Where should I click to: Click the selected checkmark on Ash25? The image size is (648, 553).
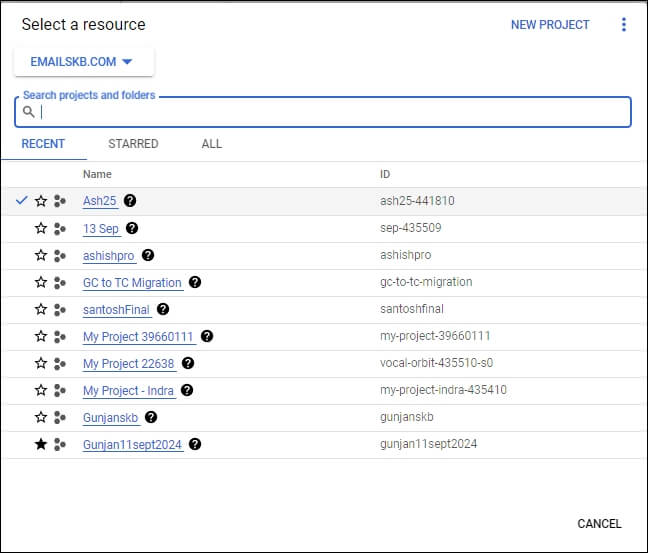(x=21, y=200)
